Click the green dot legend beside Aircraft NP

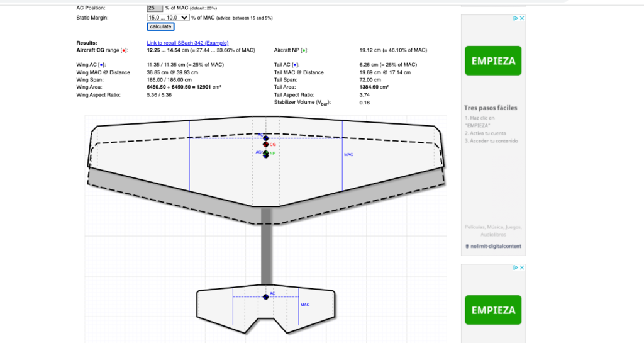(303, 49)
